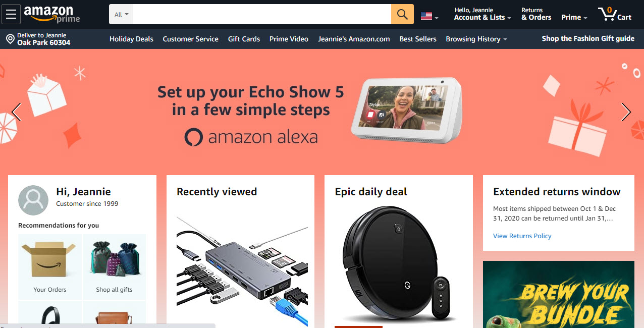Image resolution: width=644 pixels, height=328 pixels.
Task: Expand the All search category dropdown
Action: point(121,14)
